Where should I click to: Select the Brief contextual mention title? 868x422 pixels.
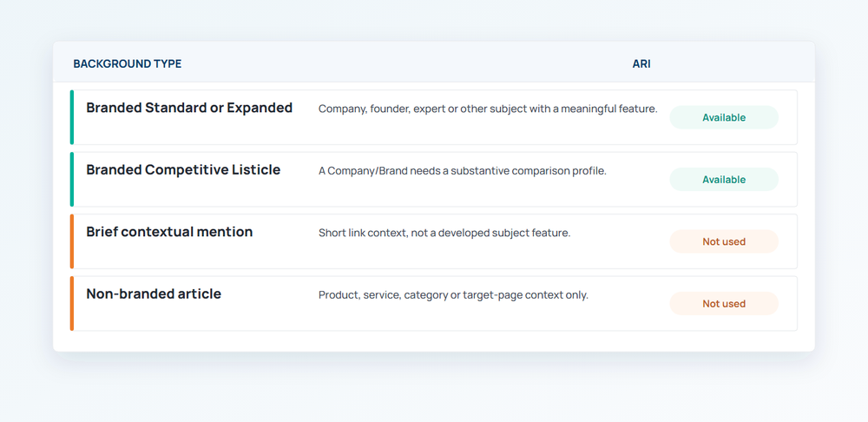pyautogui.click(x=169, y=232)
